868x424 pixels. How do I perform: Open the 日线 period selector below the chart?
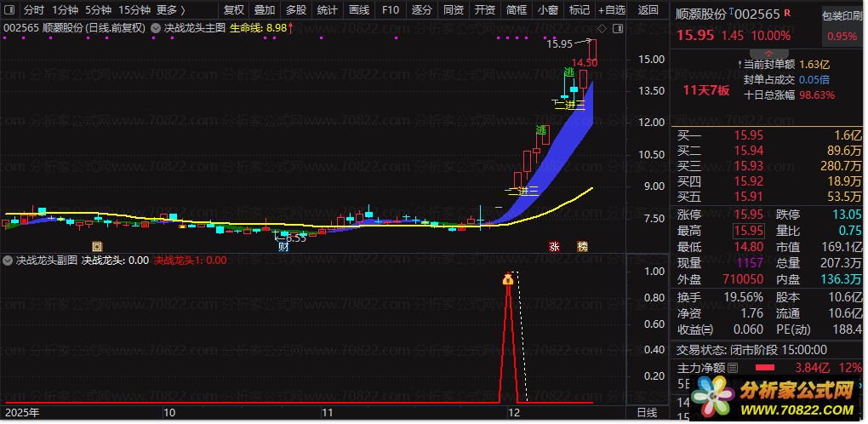[647, 412]
